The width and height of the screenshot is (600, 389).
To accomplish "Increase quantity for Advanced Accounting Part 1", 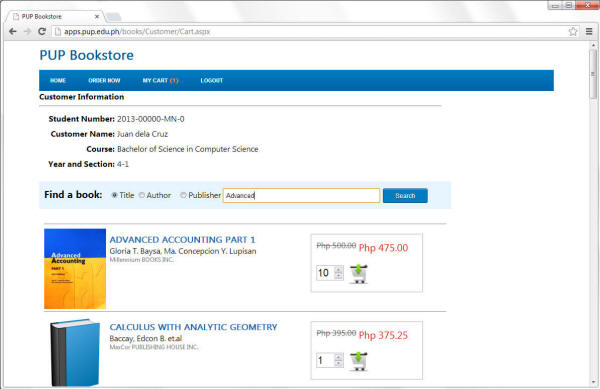I will [338, 270].
